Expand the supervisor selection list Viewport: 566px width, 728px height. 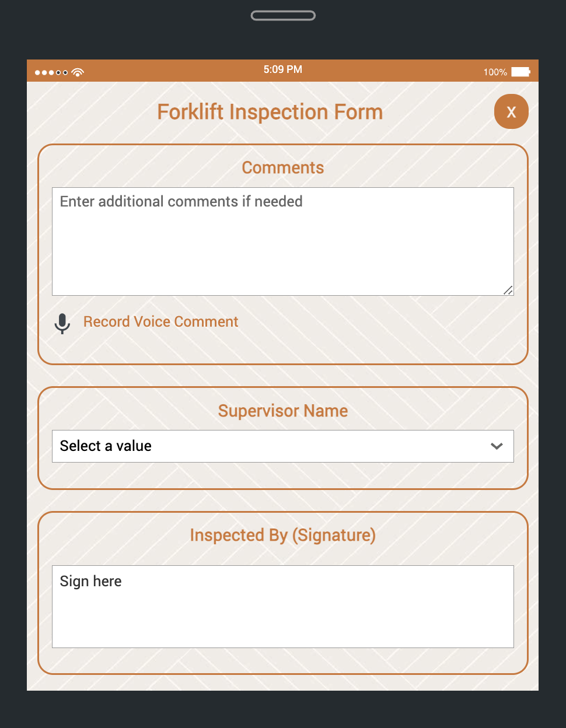(283, 446)
